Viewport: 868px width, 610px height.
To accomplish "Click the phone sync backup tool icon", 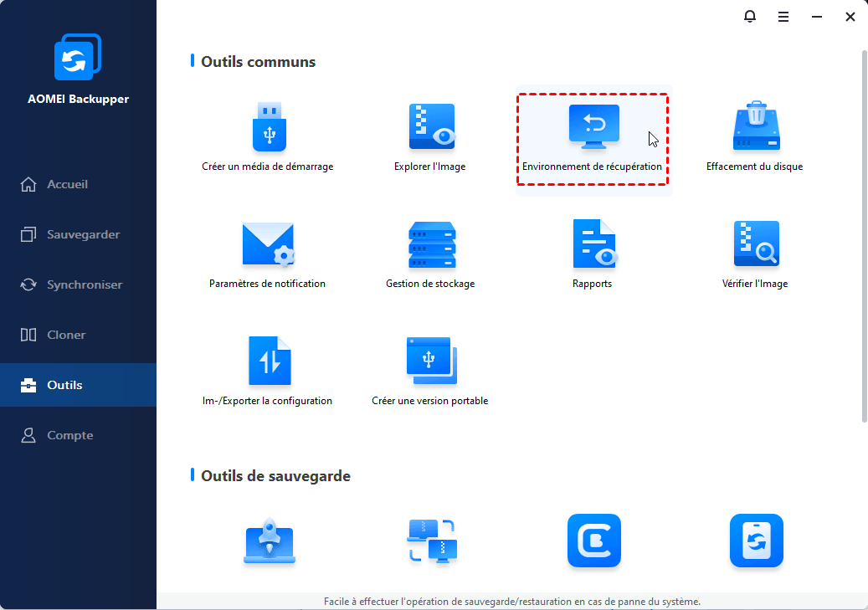I will (756, 541).
